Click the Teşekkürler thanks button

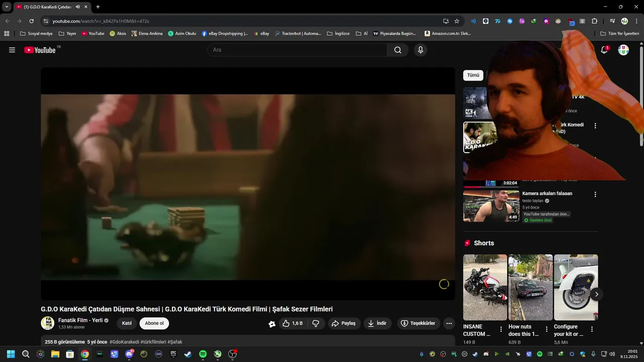tap(419, 323)
